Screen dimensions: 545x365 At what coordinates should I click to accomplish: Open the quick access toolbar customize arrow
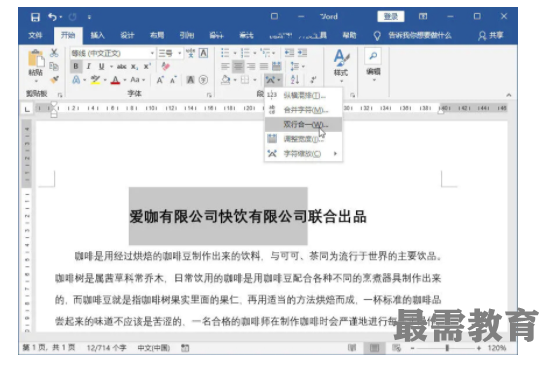click(89, 17)
